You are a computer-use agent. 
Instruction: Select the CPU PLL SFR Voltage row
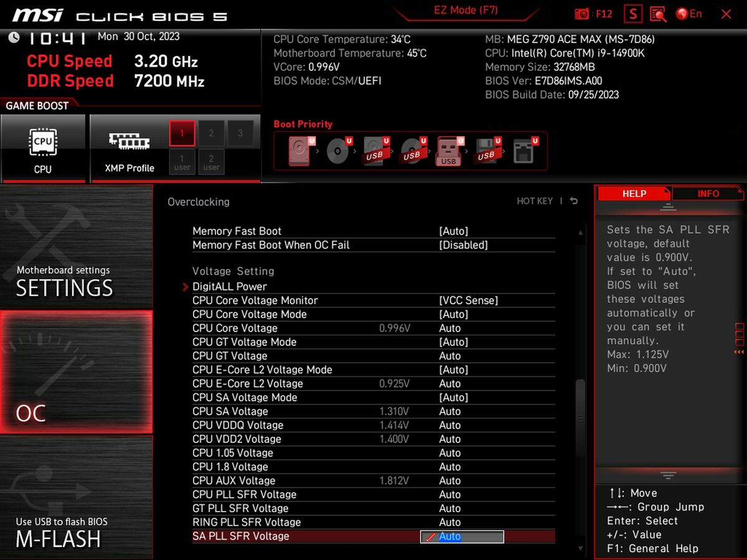click(x=374, y=494)
